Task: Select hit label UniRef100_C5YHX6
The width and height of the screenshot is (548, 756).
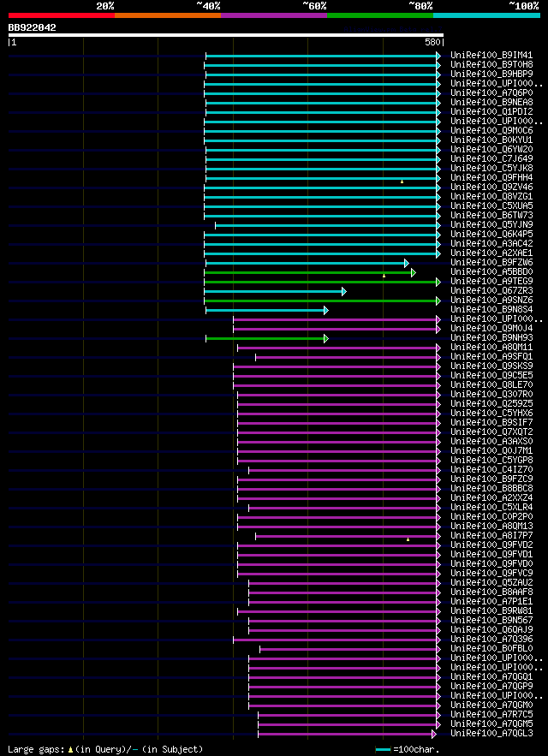Action: coord(491,414)
